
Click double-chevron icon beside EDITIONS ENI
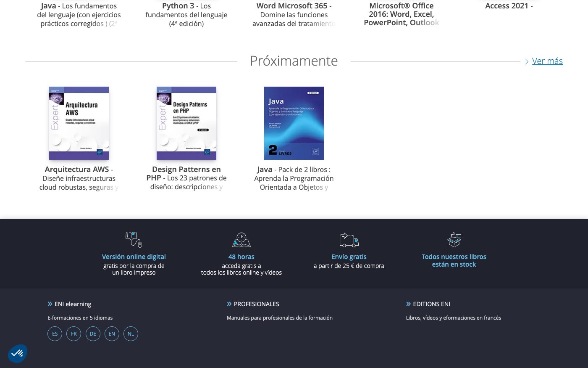(x=408, y=304)
